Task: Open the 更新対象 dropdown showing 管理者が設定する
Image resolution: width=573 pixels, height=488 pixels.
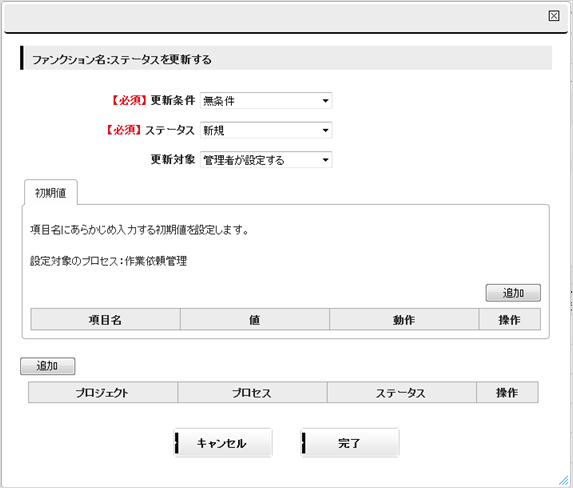Action: [266, 160]
